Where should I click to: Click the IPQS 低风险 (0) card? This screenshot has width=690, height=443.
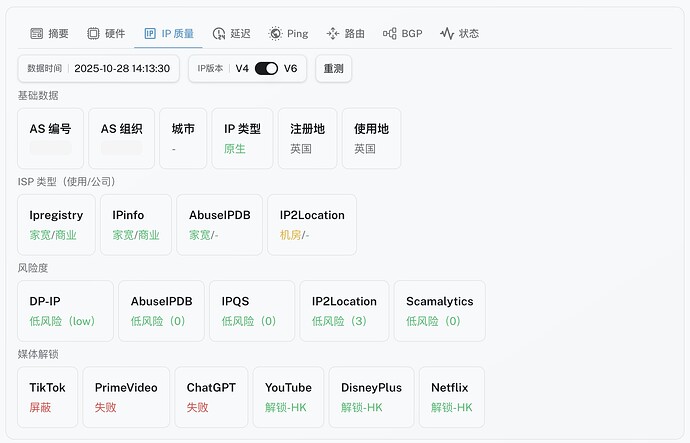pos(252,311)
